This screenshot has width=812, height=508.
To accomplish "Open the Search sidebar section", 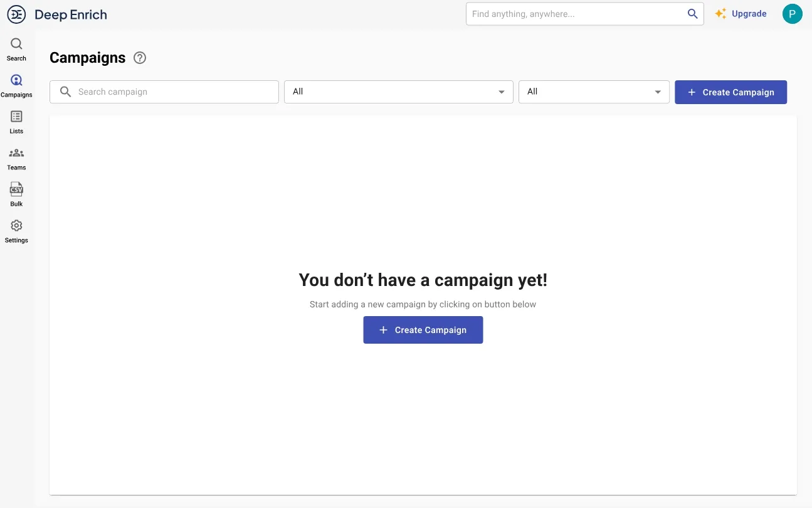I will (16, 49).
